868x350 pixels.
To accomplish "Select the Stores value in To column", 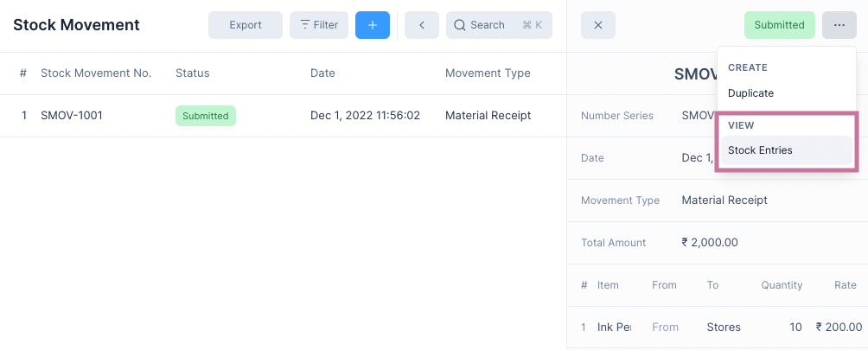I will coord(723,328).
